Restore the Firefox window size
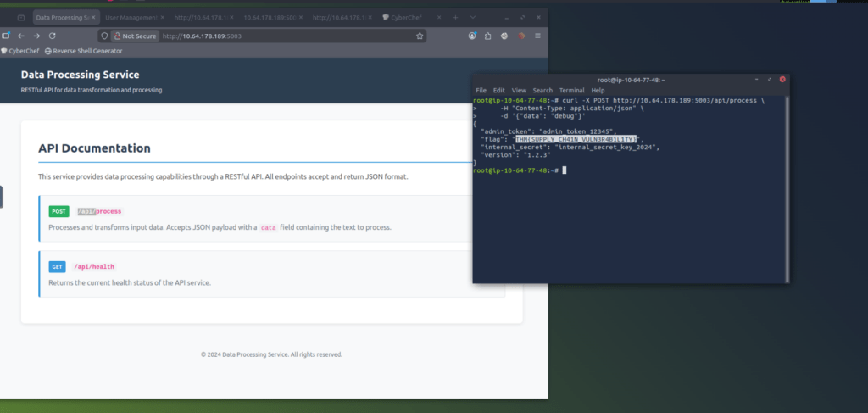This screenshot has width=868, height=413. coord(522,18)
